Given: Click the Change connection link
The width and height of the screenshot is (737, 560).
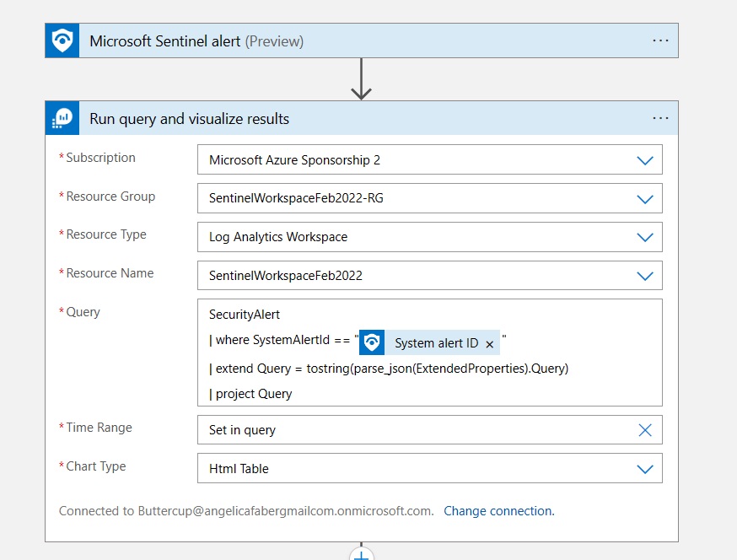Looking at the screenshot, I should pos(499,511).
